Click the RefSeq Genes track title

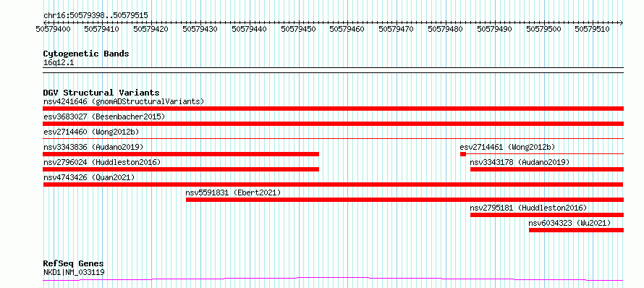[74, 263]
